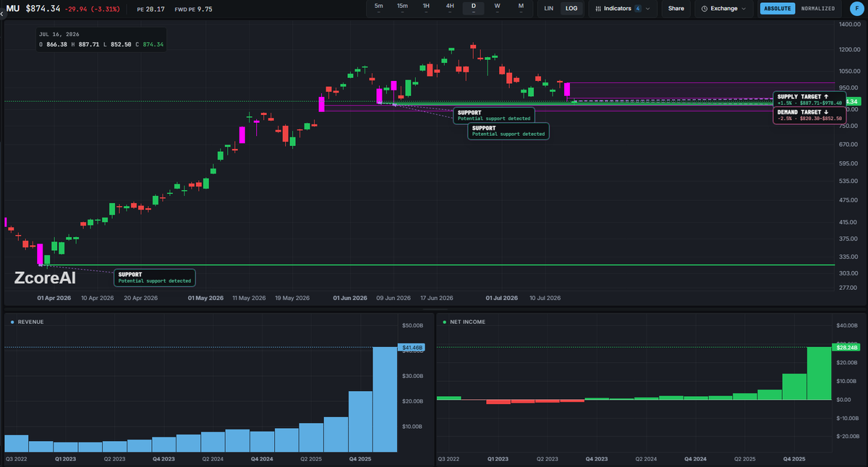Click the $874.34 price text

pos(43,9)
